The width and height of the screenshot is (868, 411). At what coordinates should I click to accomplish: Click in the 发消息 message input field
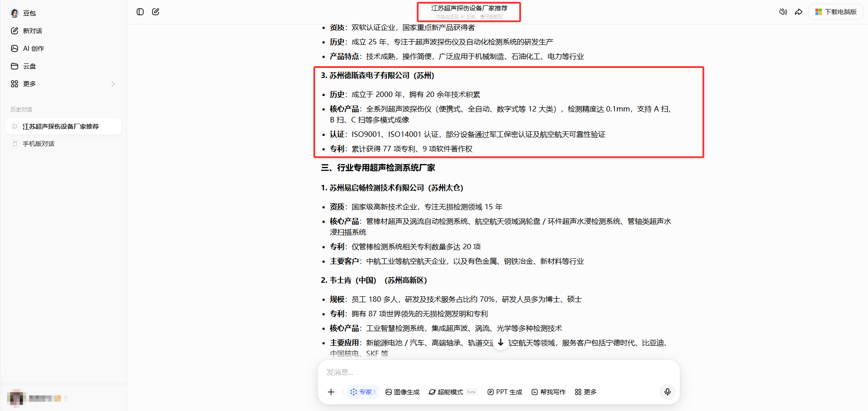click(499, 372)
